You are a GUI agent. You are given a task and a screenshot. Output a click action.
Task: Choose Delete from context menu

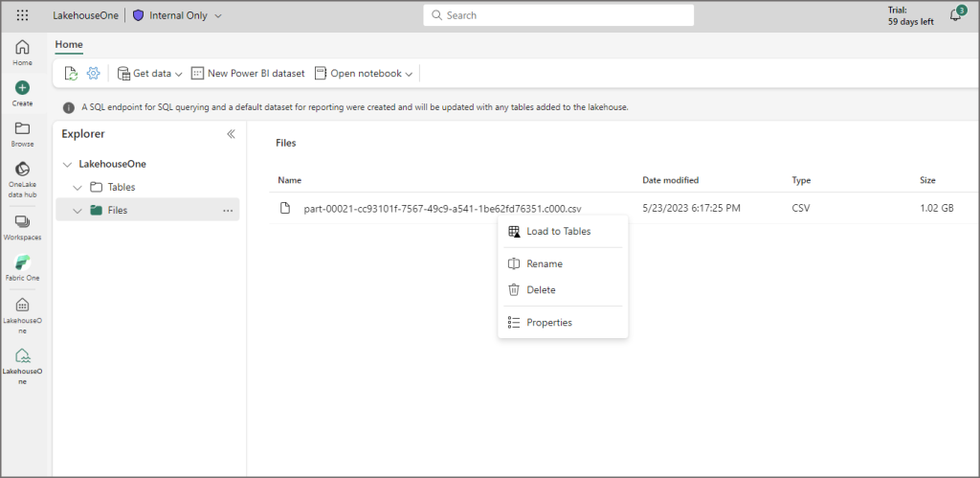pos(563,290)
